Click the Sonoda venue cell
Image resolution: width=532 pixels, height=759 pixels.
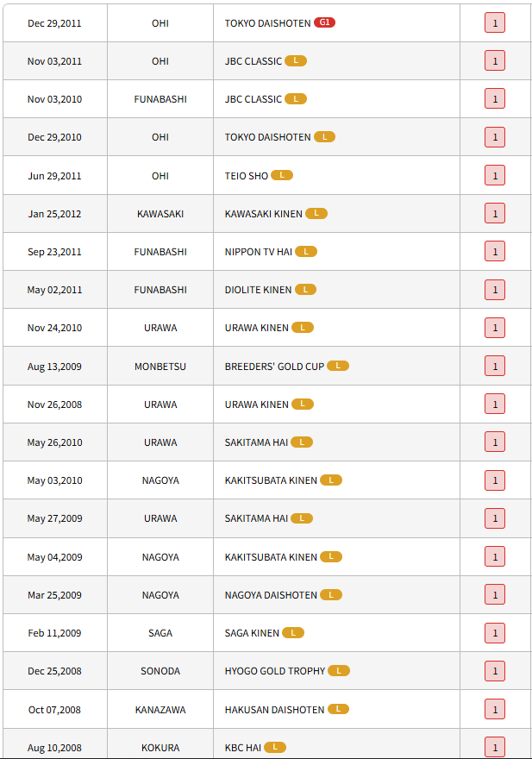pyautogui.click(x=160, y=670)
